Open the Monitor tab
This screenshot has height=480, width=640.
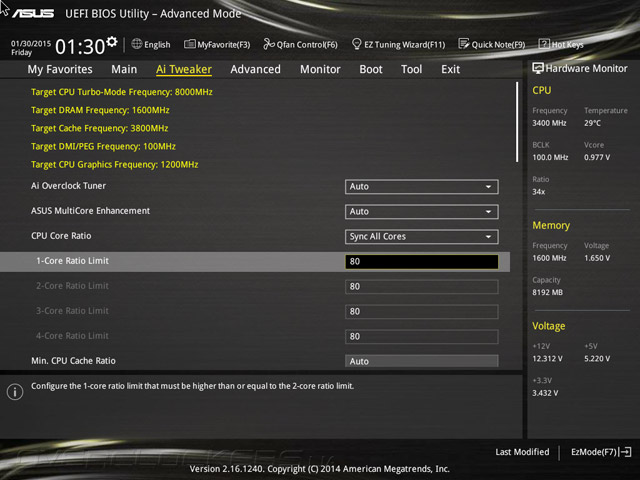(320, 69)
